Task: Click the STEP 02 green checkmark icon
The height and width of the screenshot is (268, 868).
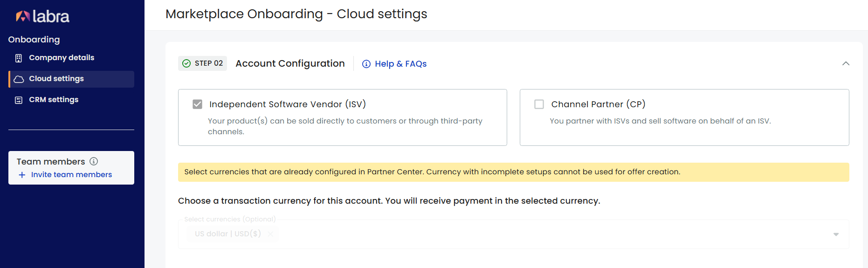Action: click(x=186, y=63)
